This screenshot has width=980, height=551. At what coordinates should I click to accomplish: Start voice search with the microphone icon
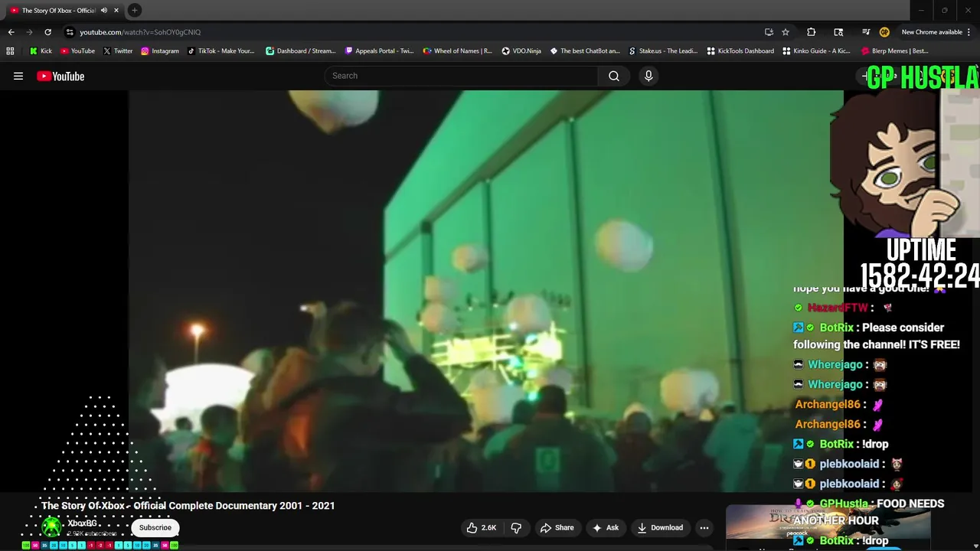coord(648,76)
